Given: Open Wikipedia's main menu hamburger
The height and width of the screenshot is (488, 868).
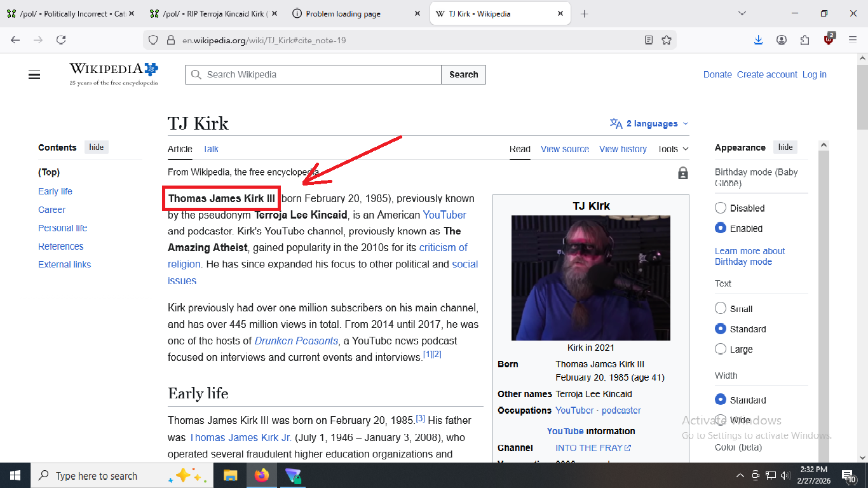Looking at the screenshot, I should (x=34, y=75).
